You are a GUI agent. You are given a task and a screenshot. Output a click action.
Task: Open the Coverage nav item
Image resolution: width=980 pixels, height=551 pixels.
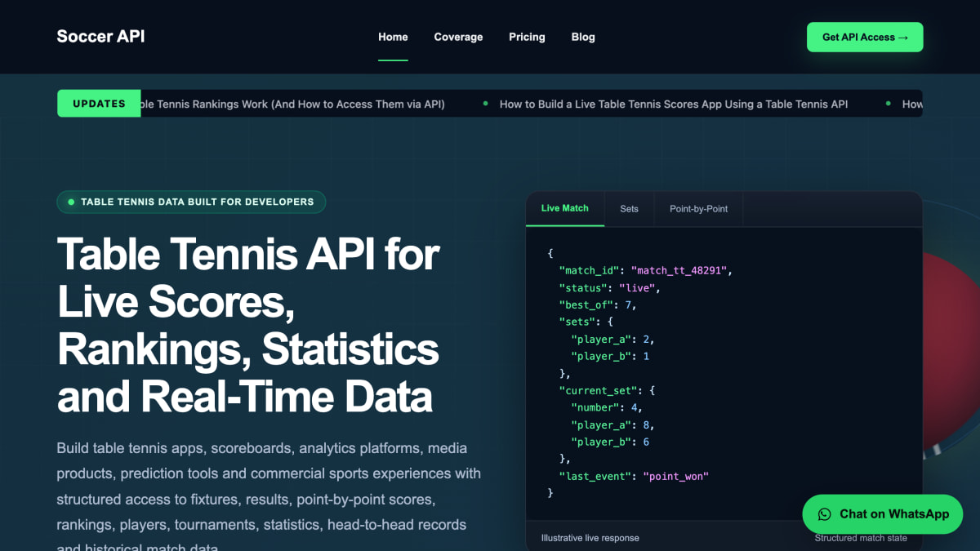tap(458, 37)
